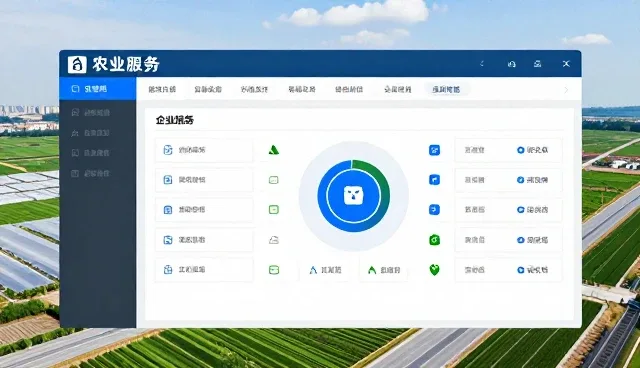Switch to the second tab in the tab bar
This screenshot has width=640, height=368.
(208, 89)
